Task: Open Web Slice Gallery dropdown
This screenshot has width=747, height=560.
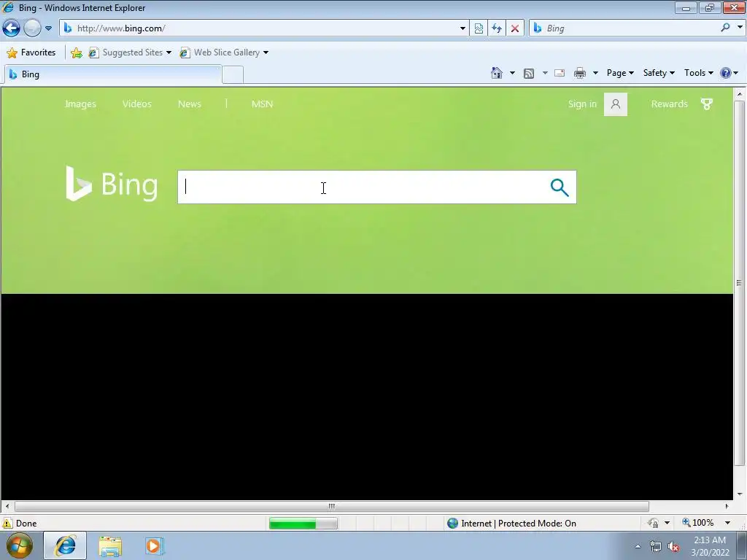Action: (224, 52)
